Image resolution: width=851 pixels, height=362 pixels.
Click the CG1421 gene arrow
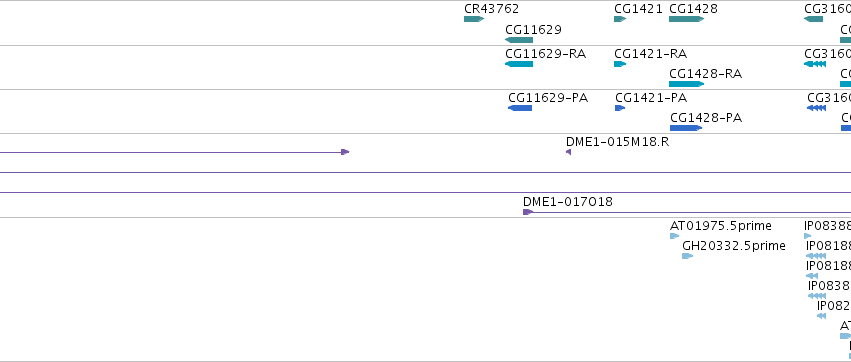coord(620,19)
